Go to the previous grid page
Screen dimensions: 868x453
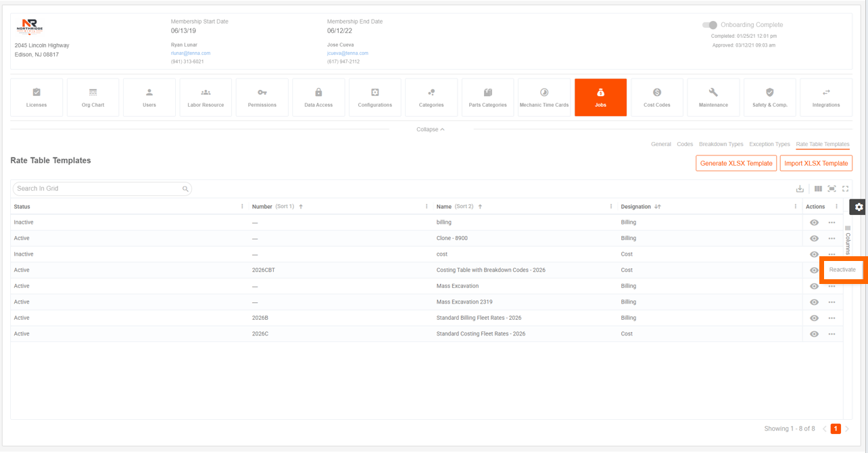(825, 429)
